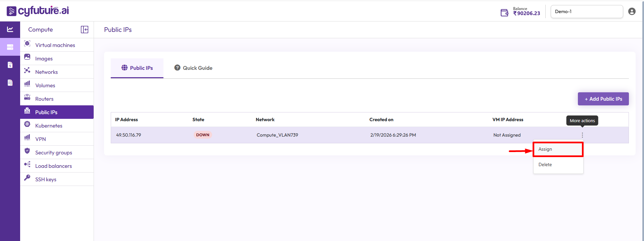
Task: Open the billing invoice icon in left rail
Action: point(10,65)
